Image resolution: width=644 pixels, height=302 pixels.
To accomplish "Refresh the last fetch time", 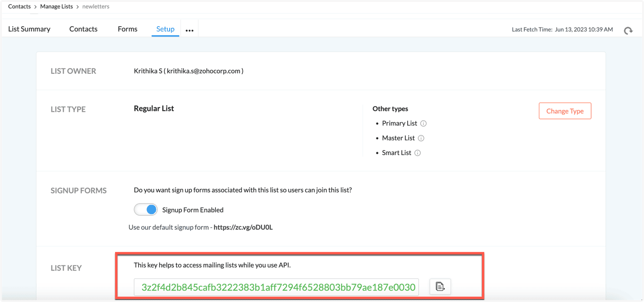I will click(x=628, y=30).
